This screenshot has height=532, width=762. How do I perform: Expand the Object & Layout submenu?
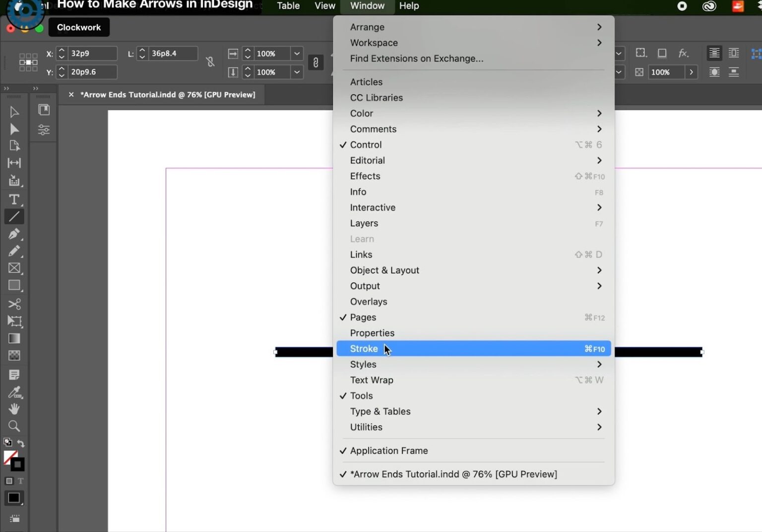[474, 270]
